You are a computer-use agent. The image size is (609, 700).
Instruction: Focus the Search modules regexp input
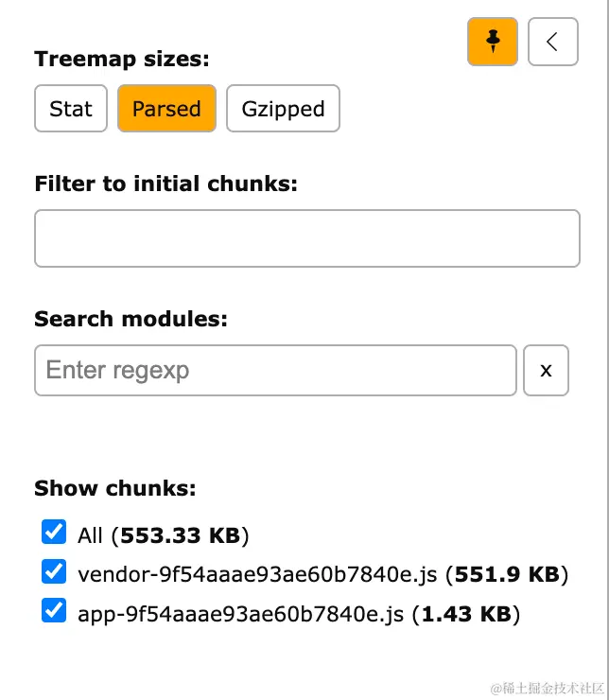(x=275, y=370)
